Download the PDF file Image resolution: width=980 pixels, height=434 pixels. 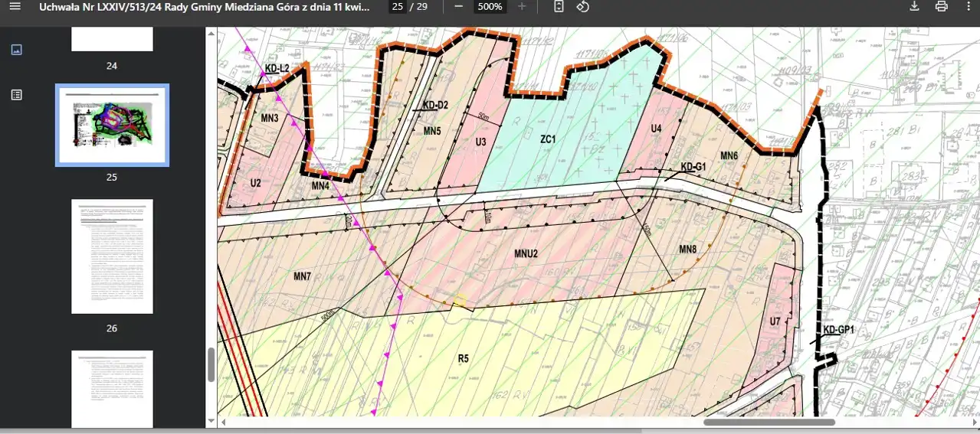[914, 6]
